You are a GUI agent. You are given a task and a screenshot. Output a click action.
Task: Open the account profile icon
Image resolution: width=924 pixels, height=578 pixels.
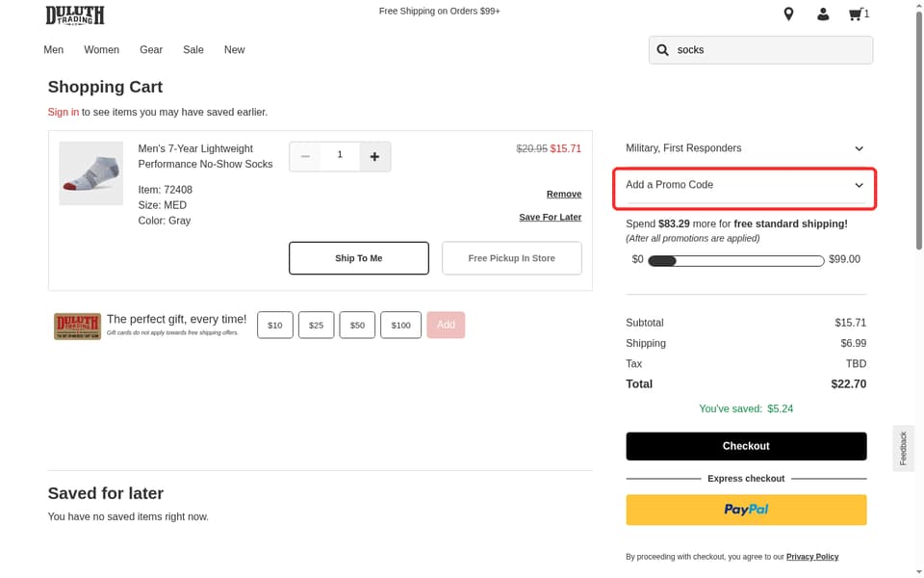point(823,14)
